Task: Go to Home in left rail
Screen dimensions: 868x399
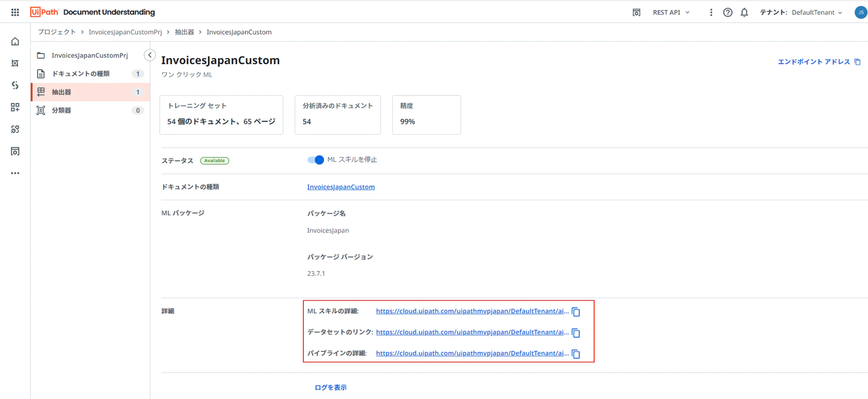Action: (x=15, y=41)
